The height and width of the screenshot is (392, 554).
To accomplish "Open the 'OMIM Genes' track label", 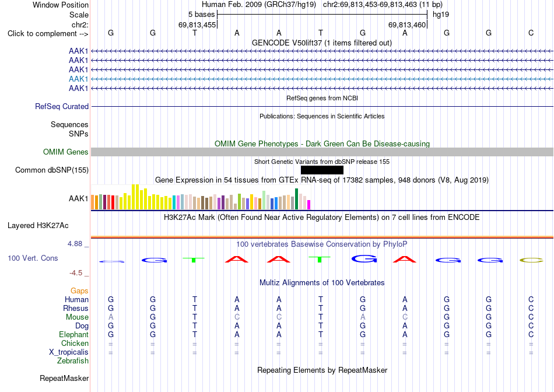I will pos(66,152).
